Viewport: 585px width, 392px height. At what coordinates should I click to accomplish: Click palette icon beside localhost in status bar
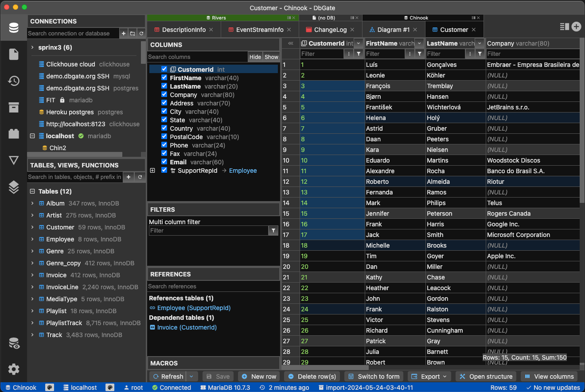point(109,388)
